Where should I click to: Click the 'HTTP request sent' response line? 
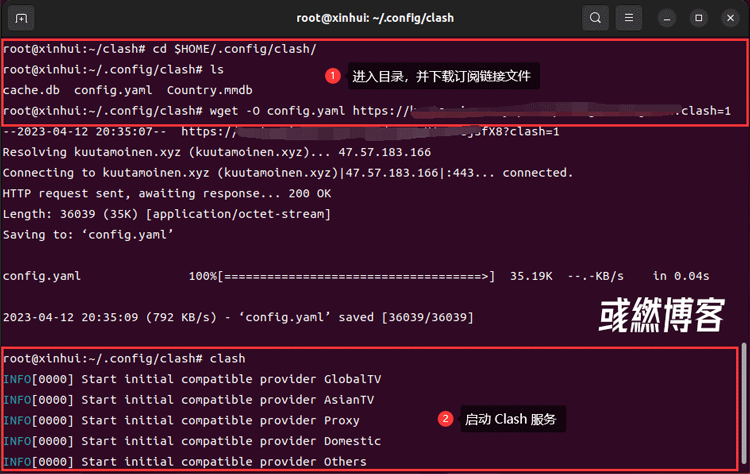(x=164, y=193)
